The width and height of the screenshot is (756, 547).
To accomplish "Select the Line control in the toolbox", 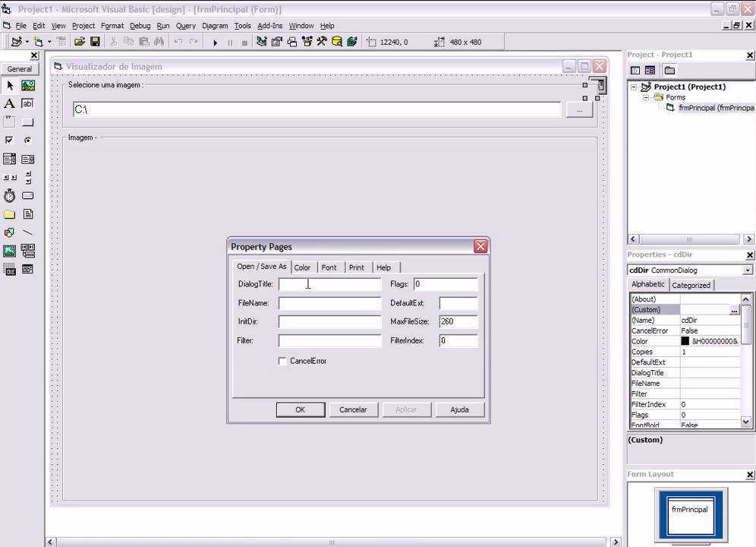I will coord(28,232).
